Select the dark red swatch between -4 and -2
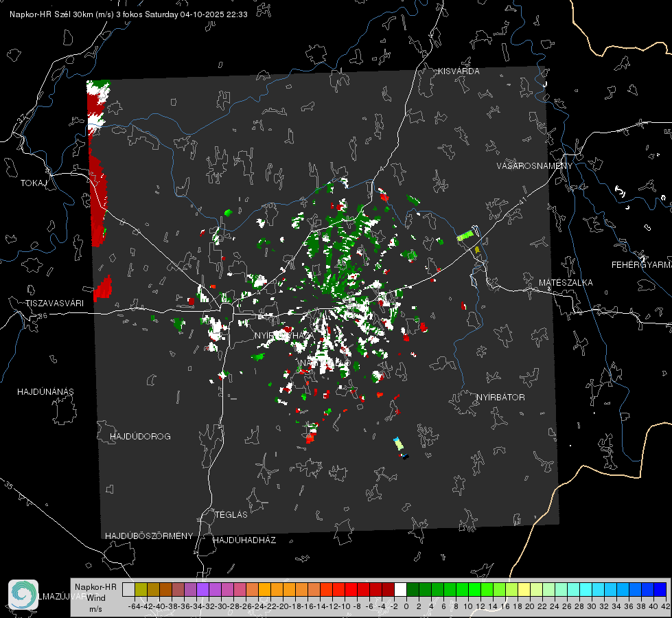Image resolution: width=672 pixels, height=618 pixels. 388,589
